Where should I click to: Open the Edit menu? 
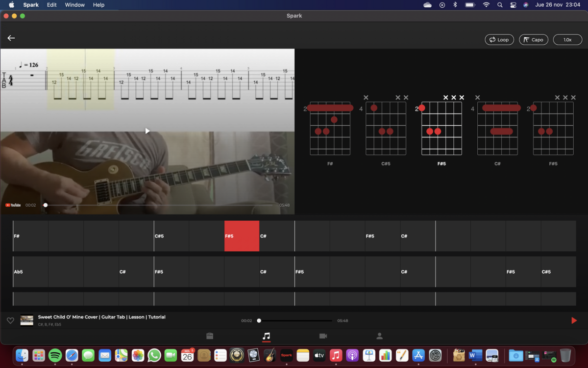(x=51, y=5)
